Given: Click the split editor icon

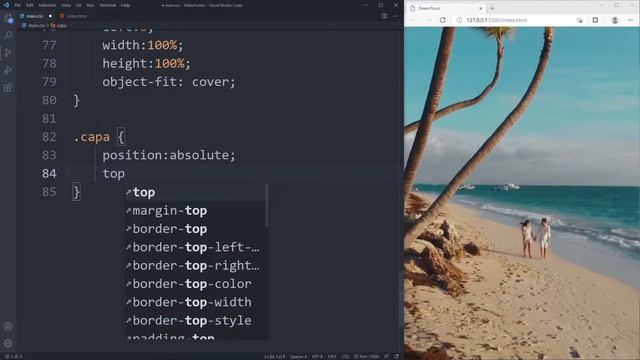Looking at the screenshot, I should pos(384,16).
